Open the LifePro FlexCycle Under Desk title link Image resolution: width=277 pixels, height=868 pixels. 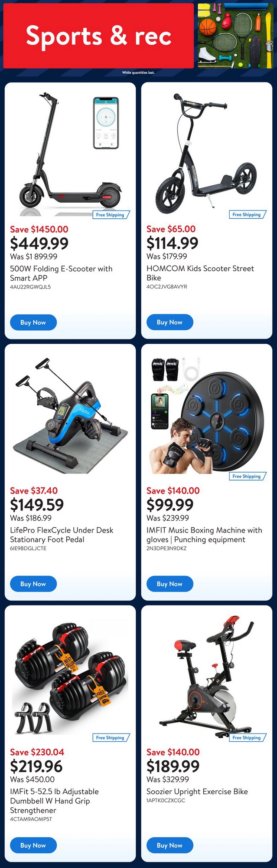(62, 535)
